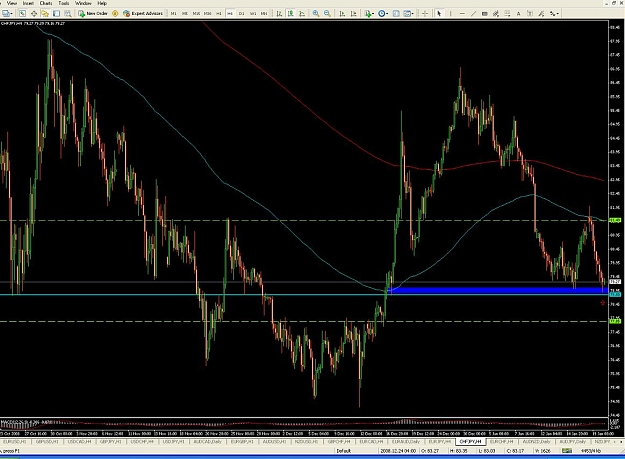625x459 pixels.
Task: Open the Navigator folder-star icon
Action: [45, 14]
